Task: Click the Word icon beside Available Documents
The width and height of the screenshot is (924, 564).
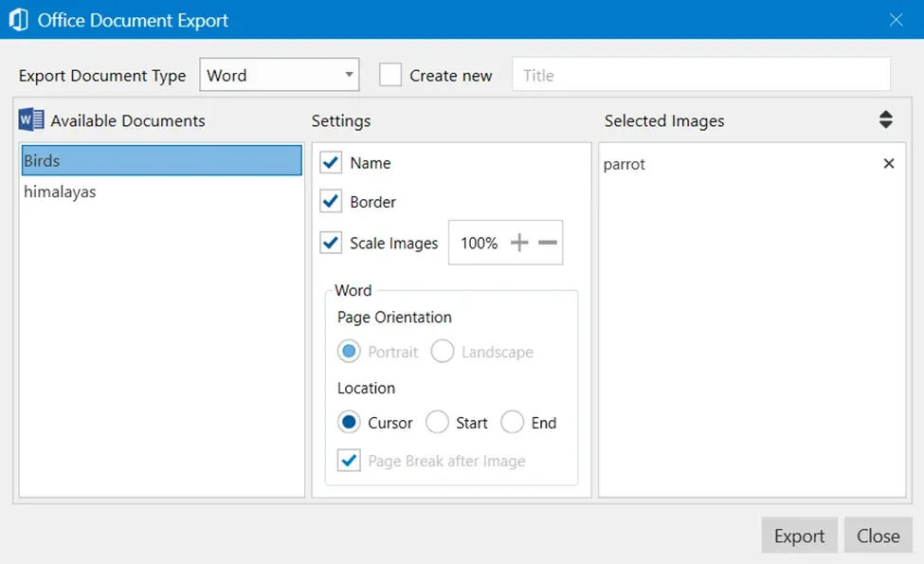Action: 30,119
